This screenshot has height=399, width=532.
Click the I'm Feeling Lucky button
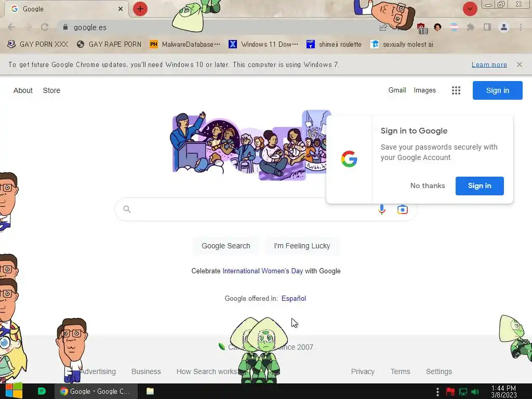pyautogui.click(x=302, y=246)
